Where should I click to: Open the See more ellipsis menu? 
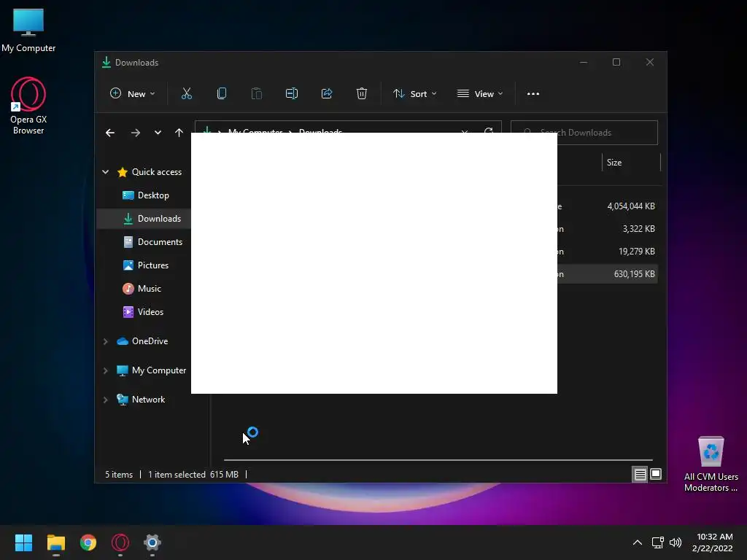tap(533, 94)
